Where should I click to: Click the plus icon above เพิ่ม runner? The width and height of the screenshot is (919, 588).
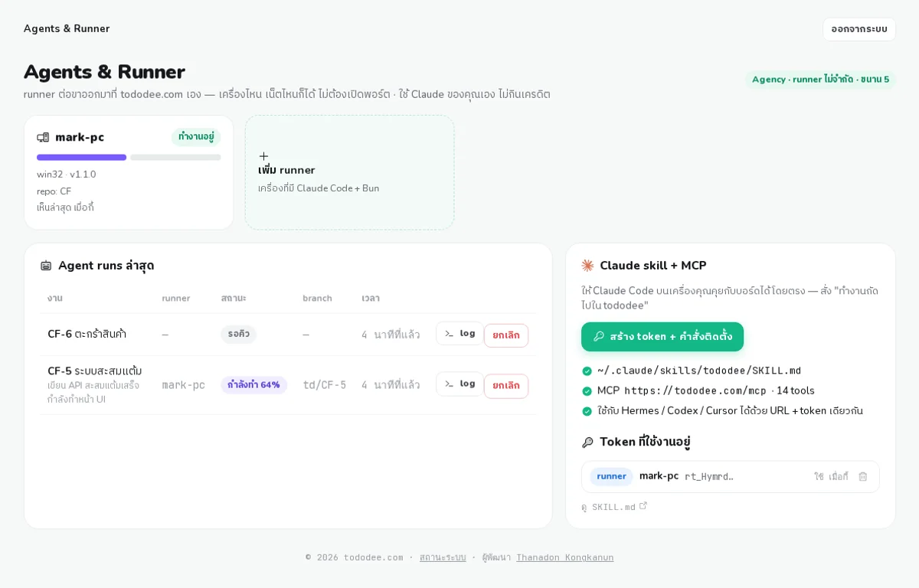[263, 156]
